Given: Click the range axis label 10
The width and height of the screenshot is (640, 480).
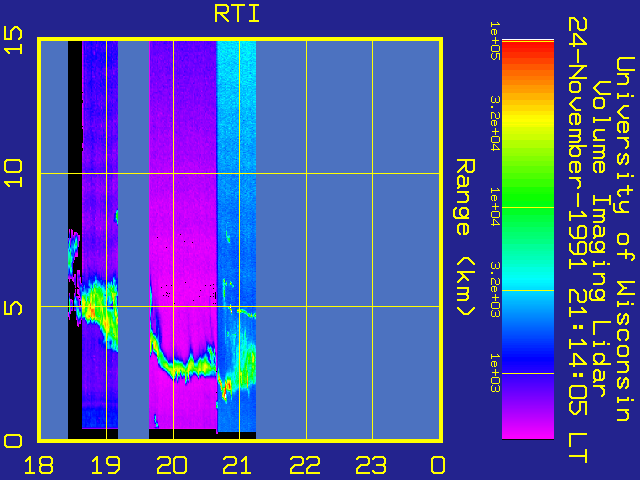Looking at the screenshot, I should [x=13, y=173].
